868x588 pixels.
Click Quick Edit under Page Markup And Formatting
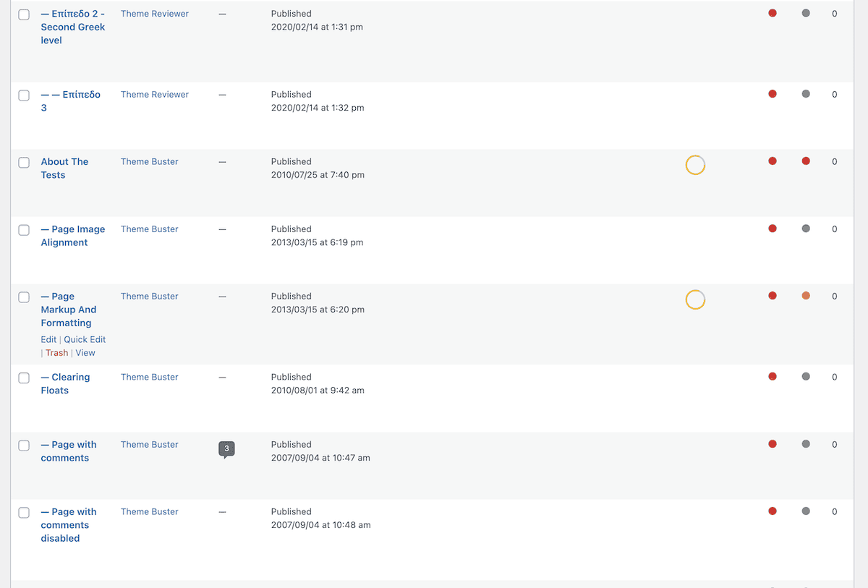click(85, 339)
